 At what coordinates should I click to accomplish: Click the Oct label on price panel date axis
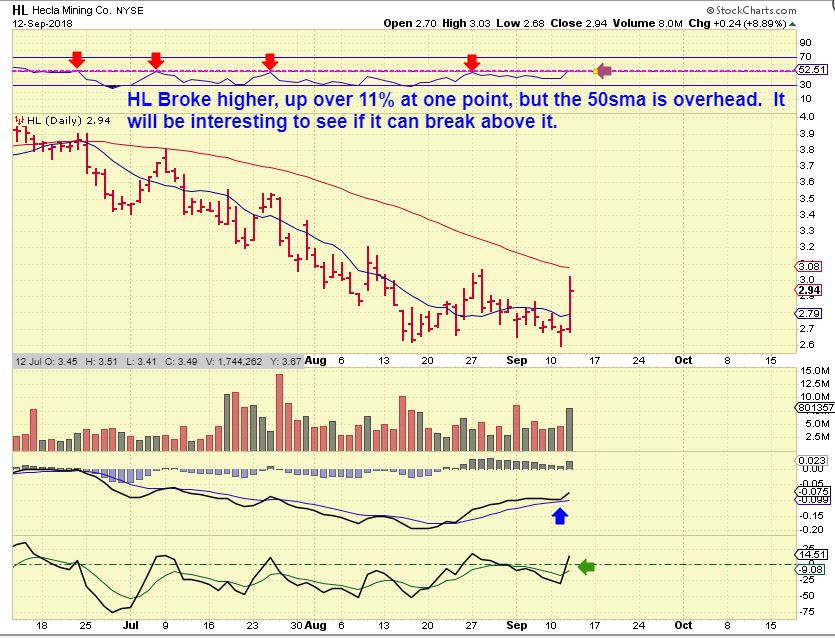point(683,360)
